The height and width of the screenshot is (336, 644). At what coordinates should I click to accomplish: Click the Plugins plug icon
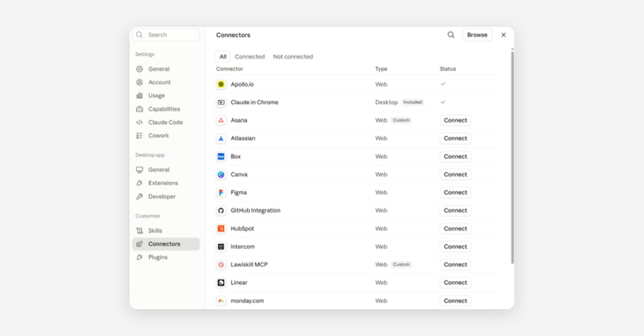139,257
